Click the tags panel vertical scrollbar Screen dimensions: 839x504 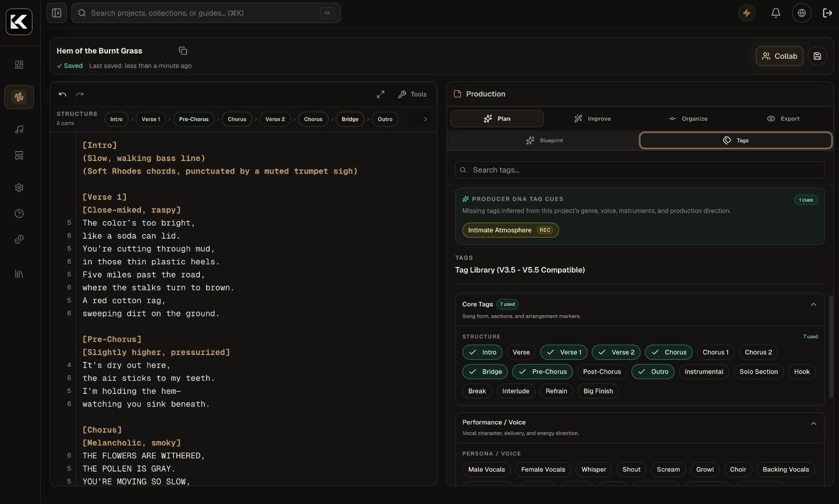pyautogui.click(x=831, y=346)
